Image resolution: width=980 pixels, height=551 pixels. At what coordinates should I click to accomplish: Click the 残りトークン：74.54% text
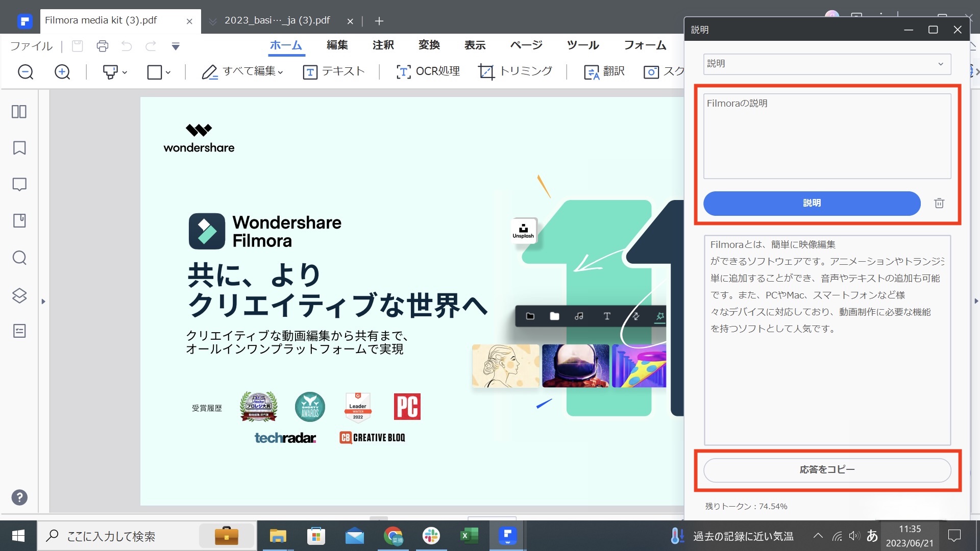(746, 506)
